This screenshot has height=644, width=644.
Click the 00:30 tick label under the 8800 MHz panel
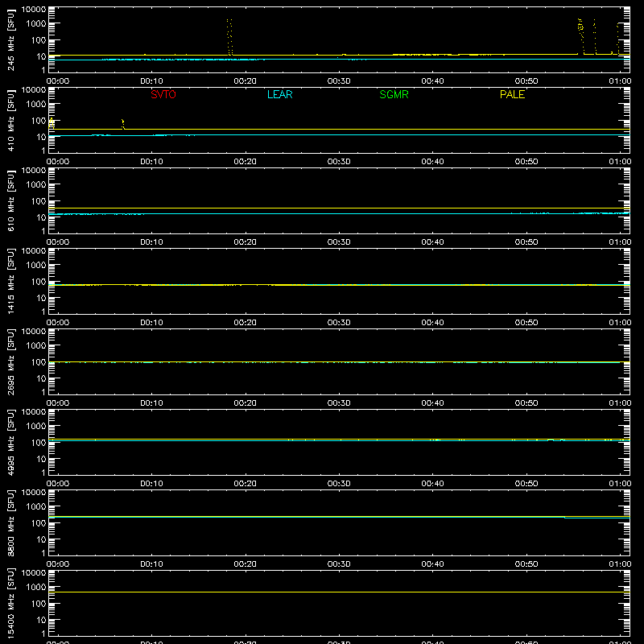click(x=339, y=564)
